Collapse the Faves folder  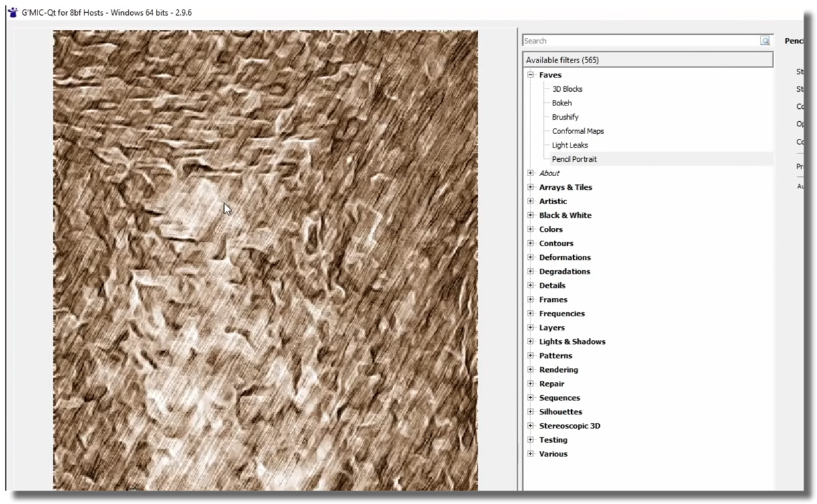530,75
